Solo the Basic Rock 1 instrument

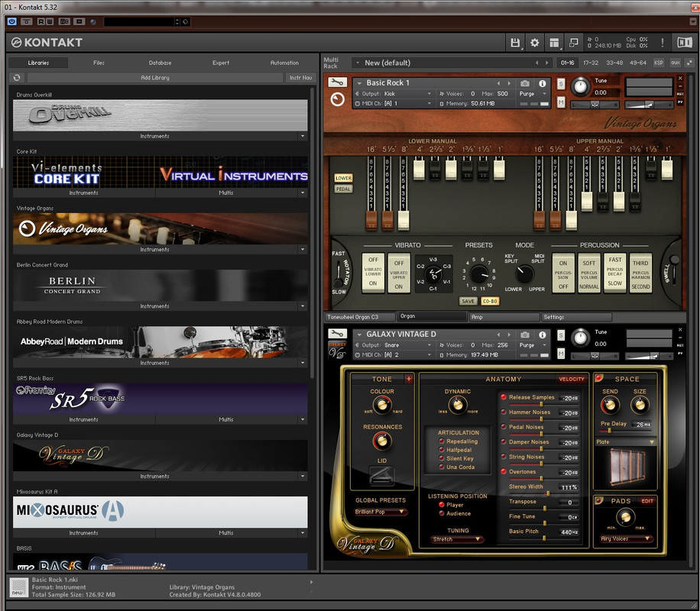tap(561, 83)
